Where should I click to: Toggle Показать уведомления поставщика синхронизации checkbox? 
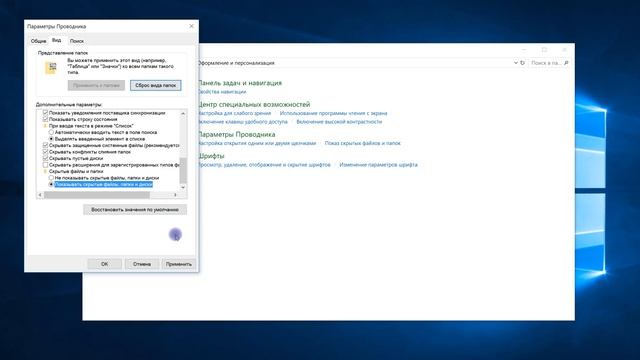(x=45, y=113)
